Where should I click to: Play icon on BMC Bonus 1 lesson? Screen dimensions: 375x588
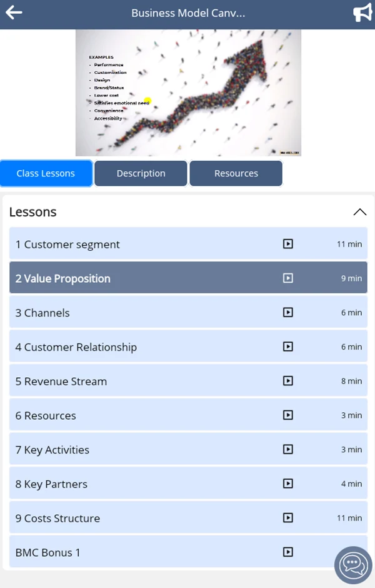(x=287, y=552)
